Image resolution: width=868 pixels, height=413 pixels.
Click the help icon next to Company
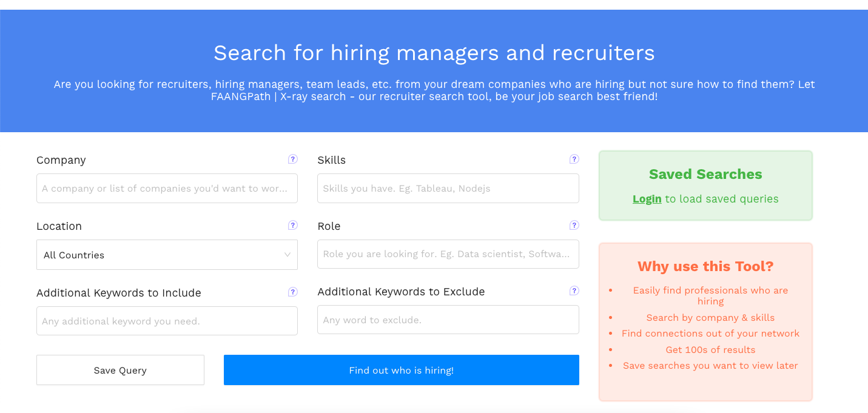[293, 159]
